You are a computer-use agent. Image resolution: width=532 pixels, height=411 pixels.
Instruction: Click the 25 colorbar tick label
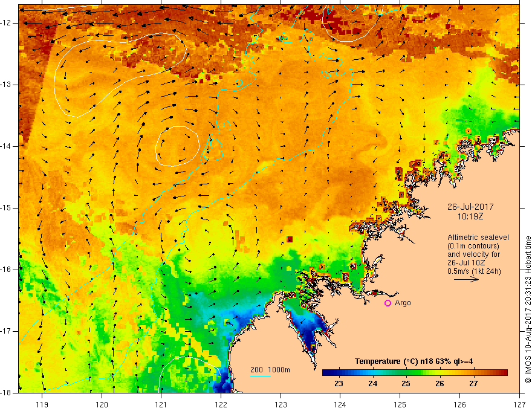[x=406, y=384]
